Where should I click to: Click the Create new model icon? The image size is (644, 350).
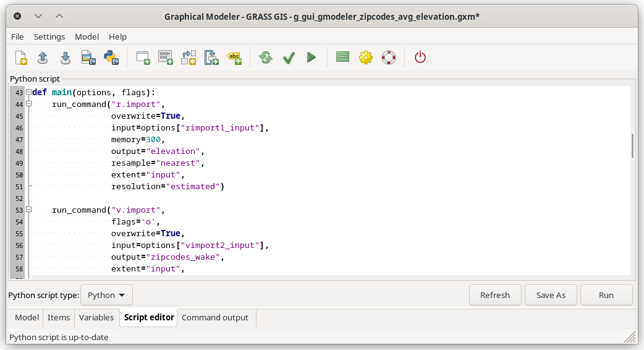point(21,58)
